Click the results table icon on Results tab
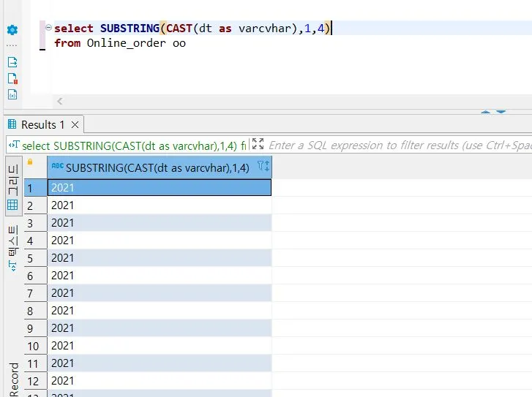Screen dimensions: 532x397 point(12,124)
